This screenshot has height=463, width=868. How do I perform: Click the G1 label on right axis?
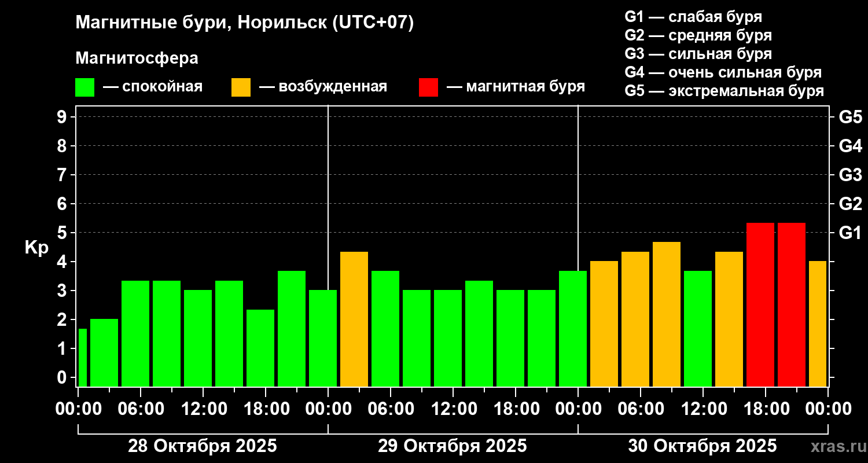850,233
